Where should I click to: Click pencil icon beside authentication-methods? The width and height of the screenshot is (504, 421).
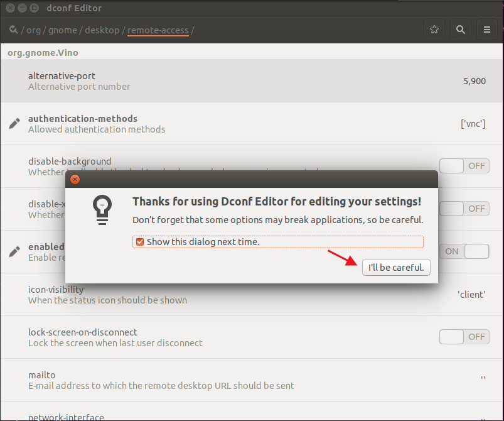[14, 124]
